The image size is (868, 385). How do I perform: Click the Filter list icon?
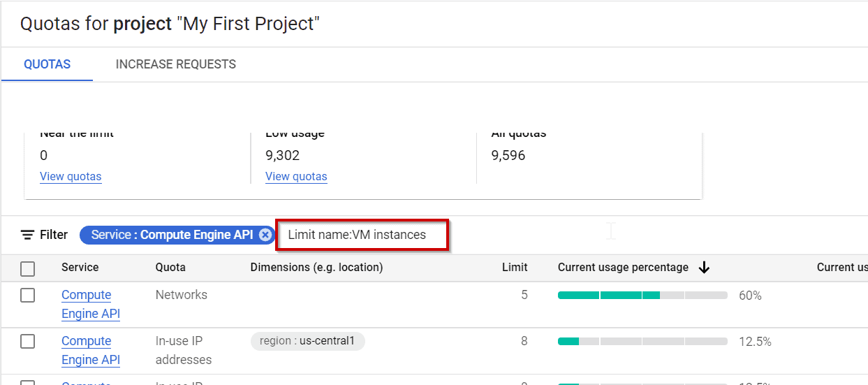tap(28, 235)
